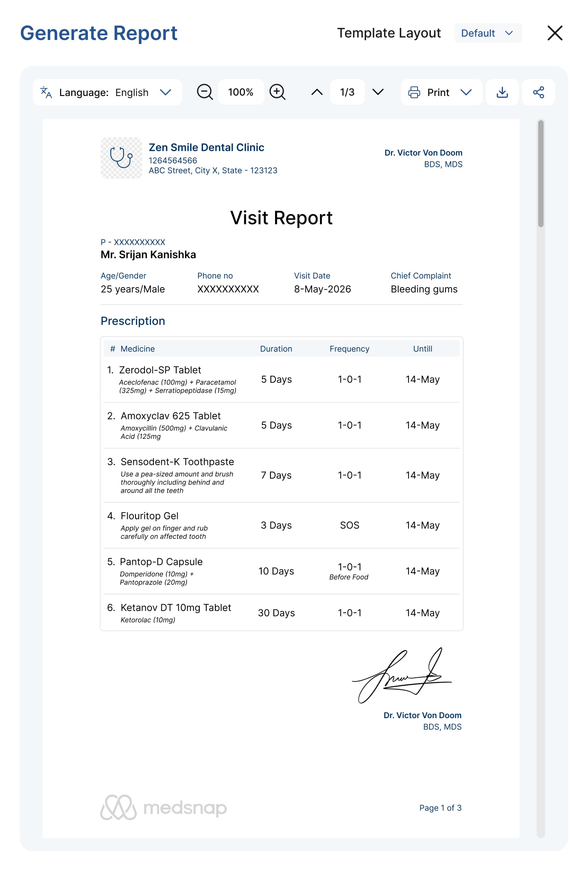This screenshot has height=871, width=588.
Task: Click the clinic stethoscope logo
Action: [121, 158]
